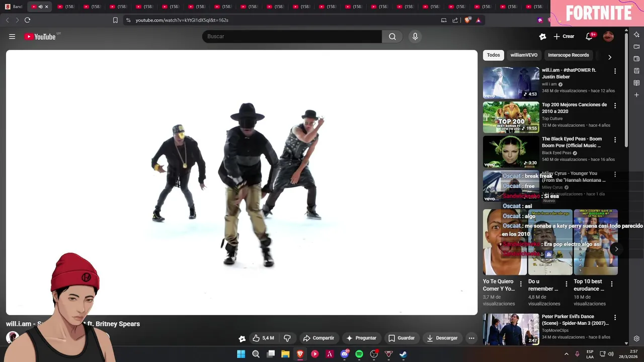Open the will.i.am #thatPOWER video title
This screenshot has width=644, height=362.
click(569, 73)
